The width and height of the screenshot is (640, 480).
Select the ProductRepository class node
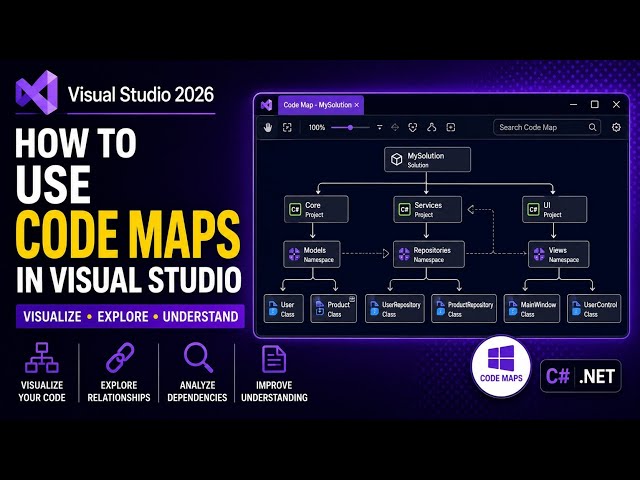464,309
